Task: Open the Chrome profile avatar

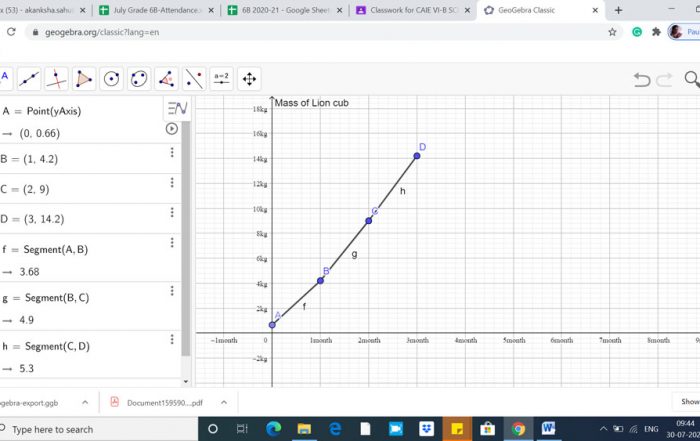Action: tap(676, 32)
